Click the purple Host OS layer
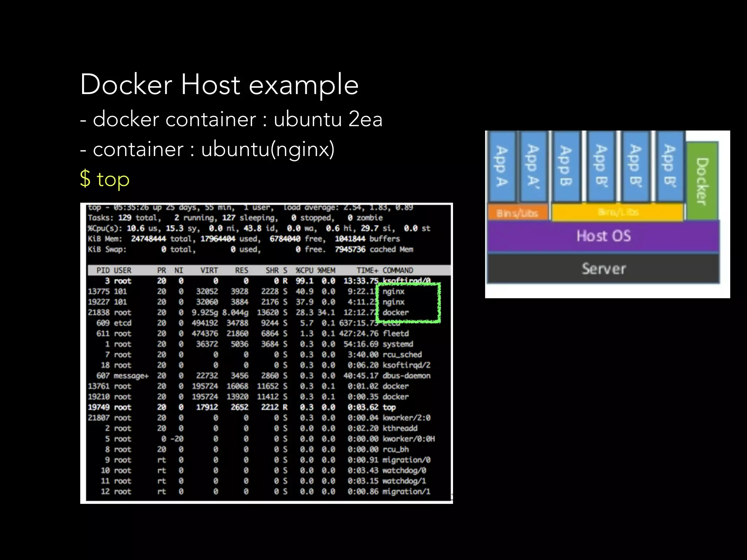This screenshot has height=560, width=747. pos(603,236)
